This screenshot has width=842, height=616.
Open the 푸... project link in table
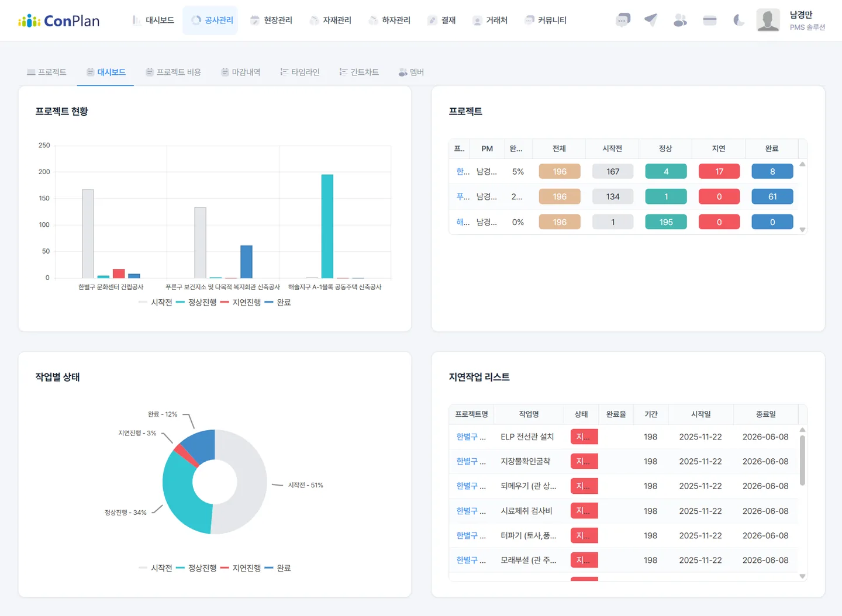coord(463,196)
